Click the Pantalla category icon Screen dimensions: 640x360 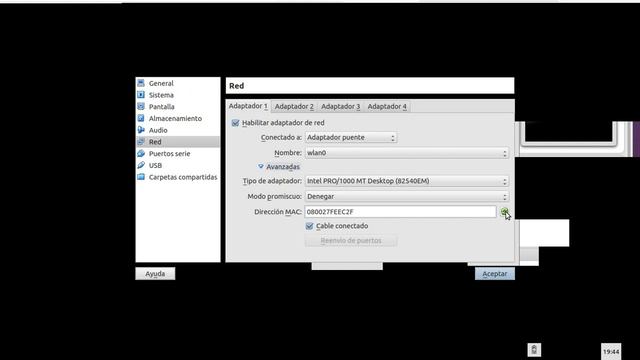tap(141, 107)
